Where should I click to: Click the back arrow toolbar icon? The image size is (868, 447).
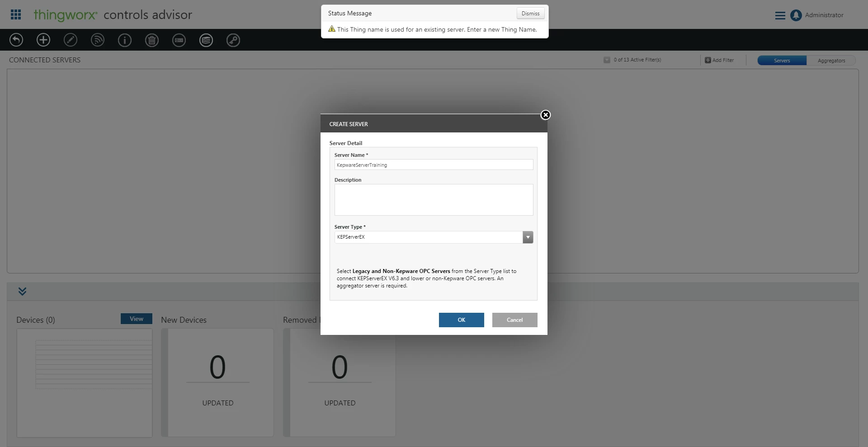click(16, 40)
